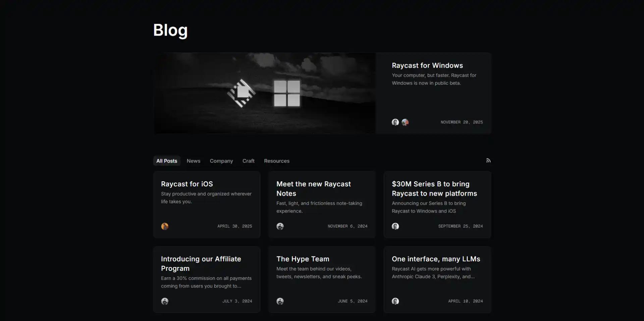Screen dimensions: 644x321
Task: Click author avatar on Affiliate Program card
Action: pos(165,301)
